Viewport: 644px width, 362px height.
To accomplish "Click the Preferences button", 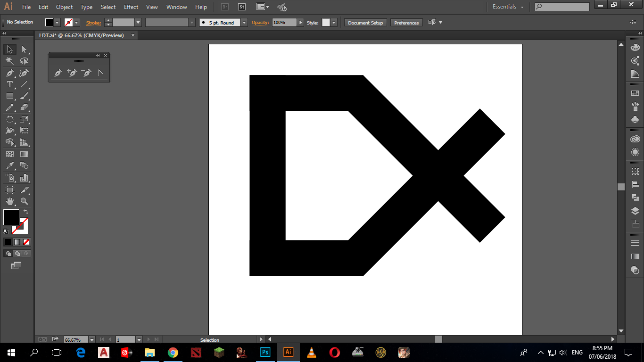I will click(x=406, y=23).
